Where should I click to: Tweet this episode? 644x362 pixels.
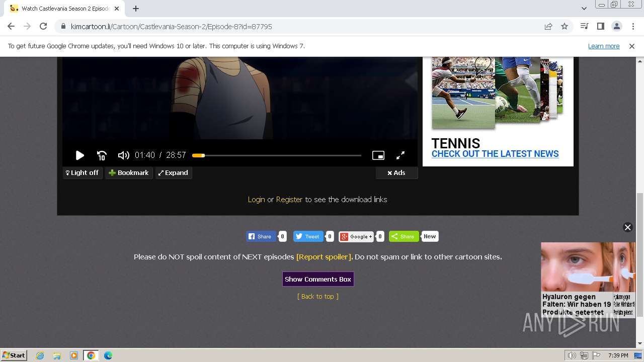(x=308, y=236)
